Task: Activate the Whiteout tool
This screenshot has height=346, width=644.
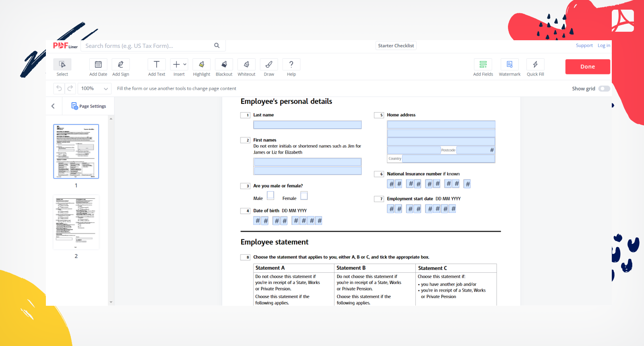Action: coord(246,65)
